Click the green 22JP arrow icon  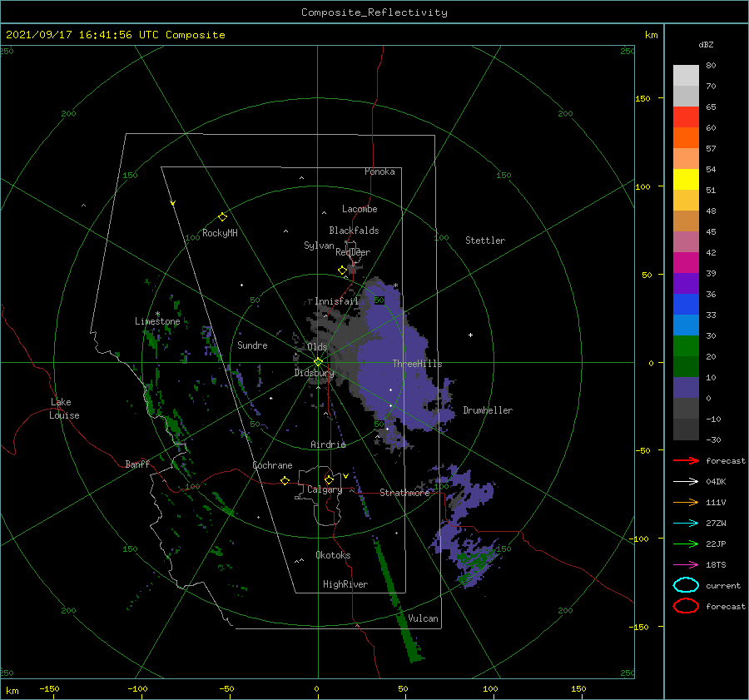[x=686, y=544]
